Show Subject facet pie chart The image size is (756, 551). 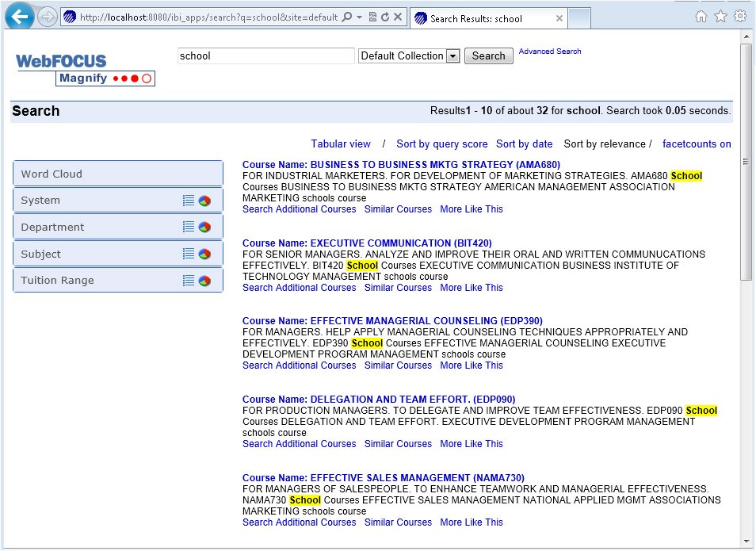(204, 253)
